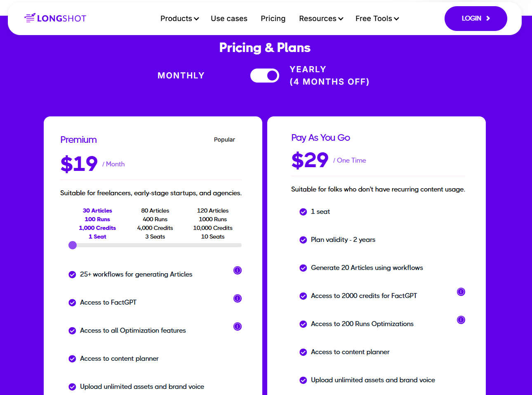Click info icon next to Access to FactGPT
Screen dimensions: 532x395
click(x=238, y=298)
